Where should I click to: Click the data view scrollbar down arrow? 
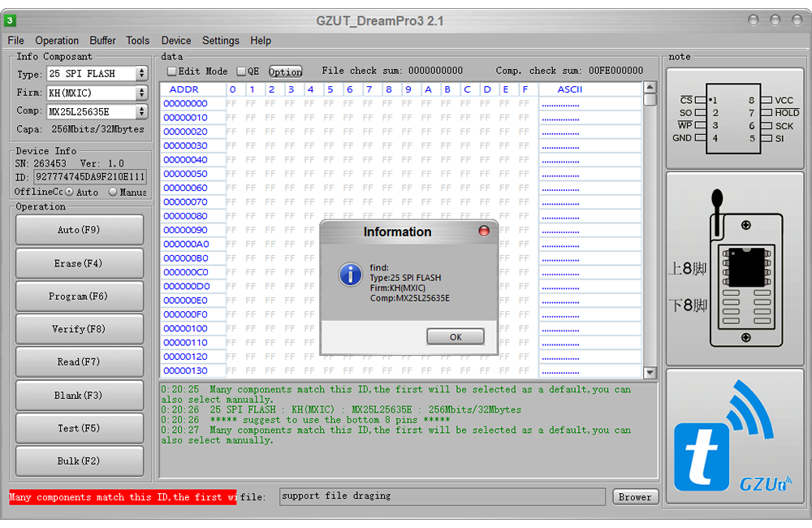(650, 374)
